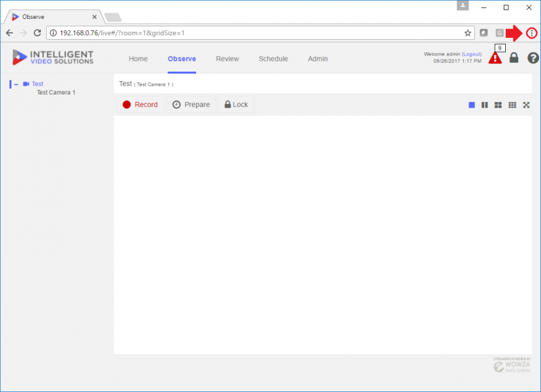This screenshot has width=541, height=392.
Task: Click the alert count badge 9
Action: tap(500, 48)
